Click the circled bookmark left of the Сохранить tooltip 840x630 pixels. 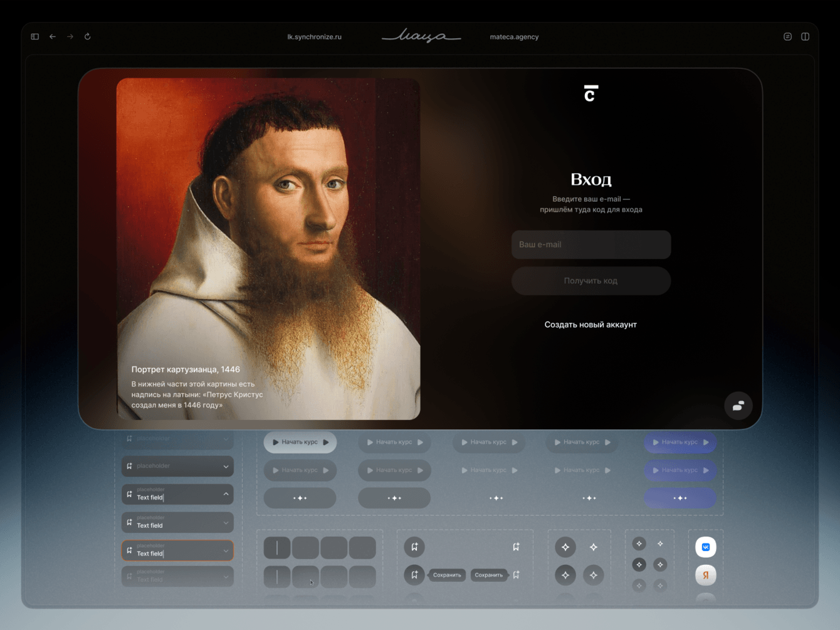point(414,575)
